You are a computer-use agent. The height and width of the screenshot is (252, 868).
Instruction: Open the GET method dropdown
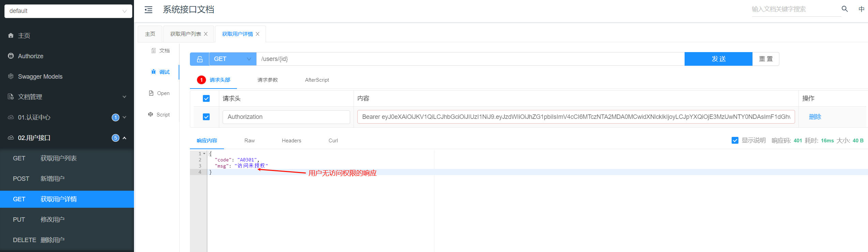233,59
